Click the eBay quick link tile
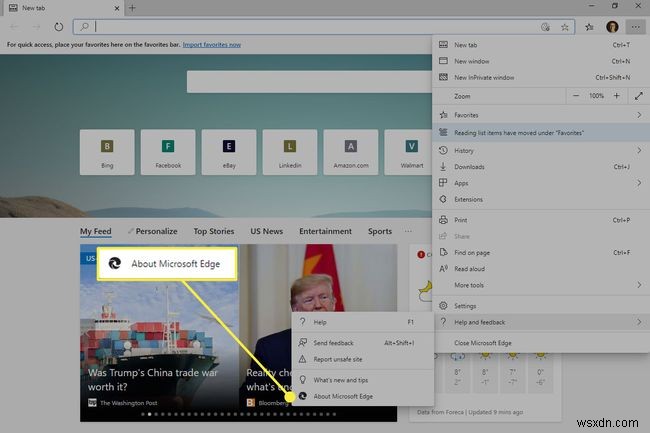The width and height of the screenshot is (650, 433). [x=229, y=152]
